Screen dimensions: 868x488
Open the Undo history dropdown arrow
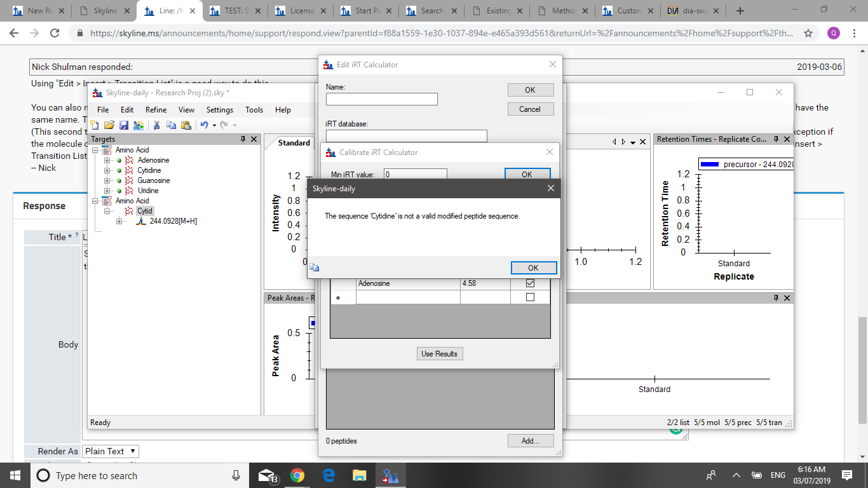tap(214, 125)
